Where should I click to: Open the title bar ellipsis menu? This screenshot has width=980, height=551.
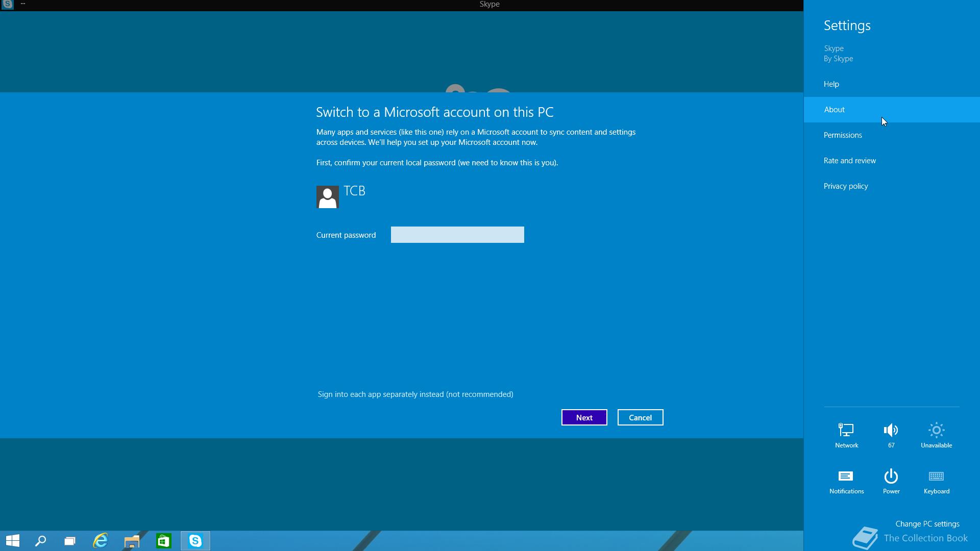tap(23, 4)
